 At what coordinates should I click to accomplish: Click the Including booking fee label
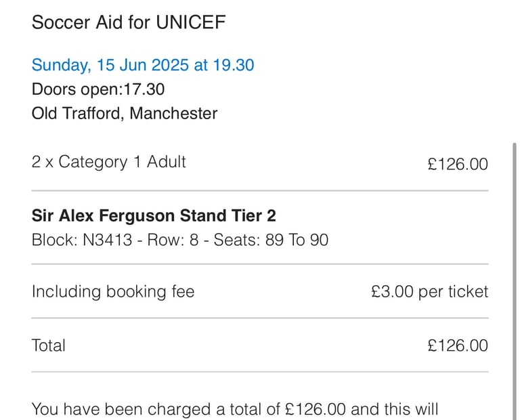(113, 291)
